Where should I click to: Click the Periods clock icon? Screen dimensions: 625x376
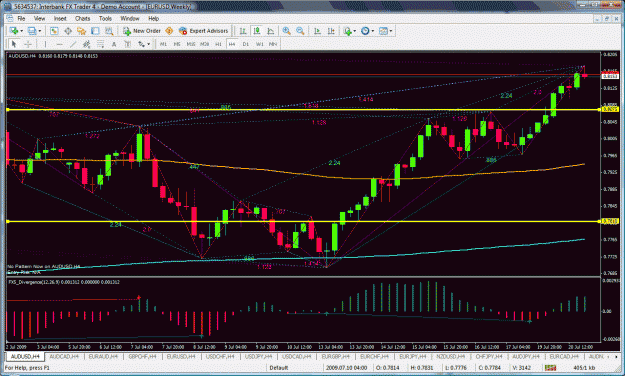tap(365, 31)
